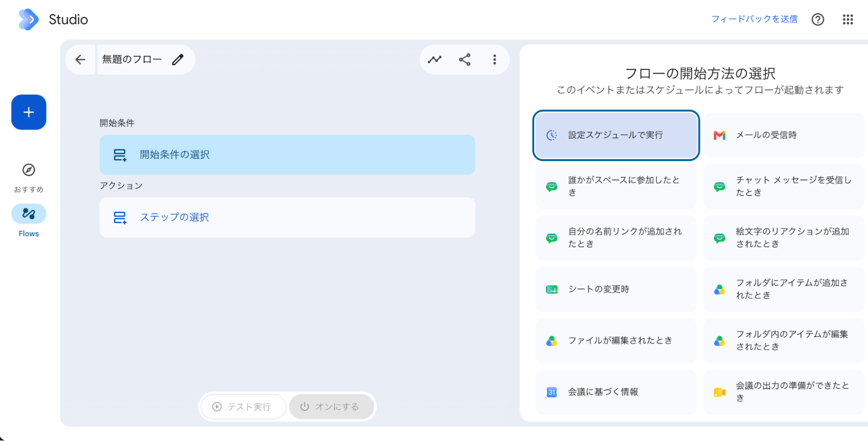Click the 開始条件の選択 add-row icon
This screenshot has width=868, height=441.
tap(120, 155)
